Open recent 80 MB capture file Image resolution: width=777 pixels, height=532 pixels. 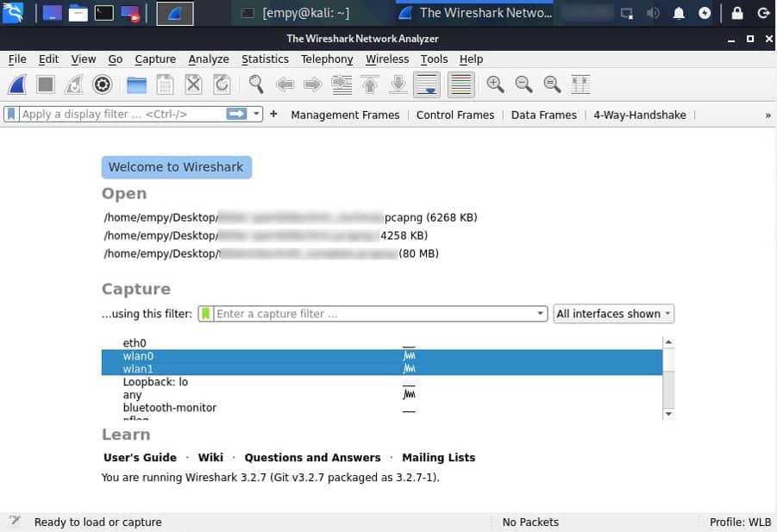coord(271,253)
